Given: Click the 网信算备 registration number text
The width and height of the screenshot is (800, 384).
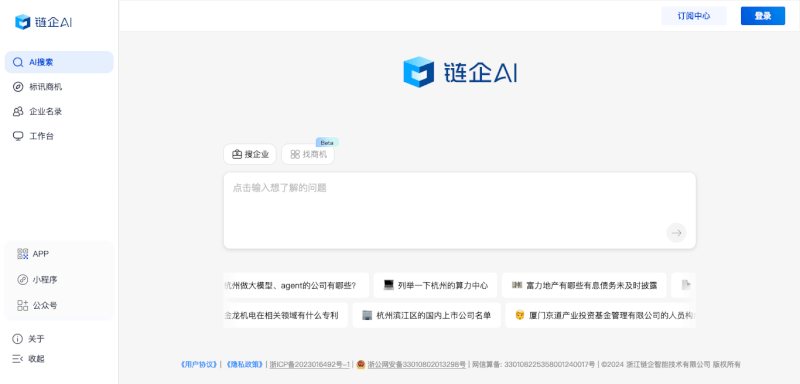Looking at the screenshot, I should pos(533,365).
